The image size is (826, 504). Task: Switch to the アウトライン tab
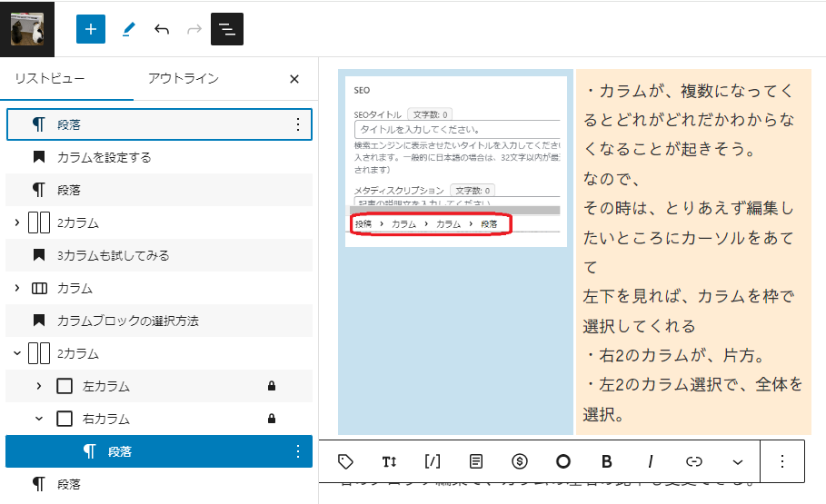click(183, 79)
